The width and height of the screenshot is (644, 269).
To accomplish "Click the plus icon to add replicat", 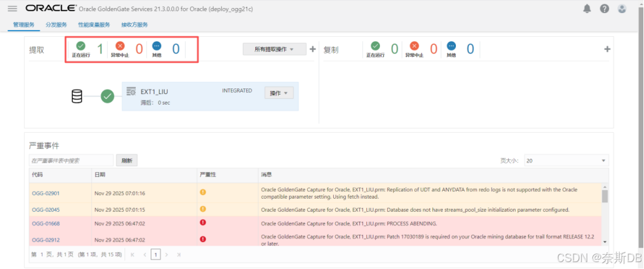I will click(x=607, y=49).
